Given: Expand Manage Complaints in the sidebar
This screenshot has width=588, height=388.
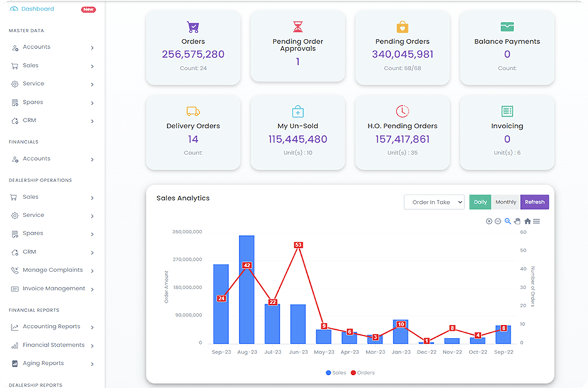Looking at the screenshot, I should pos(53,270).
